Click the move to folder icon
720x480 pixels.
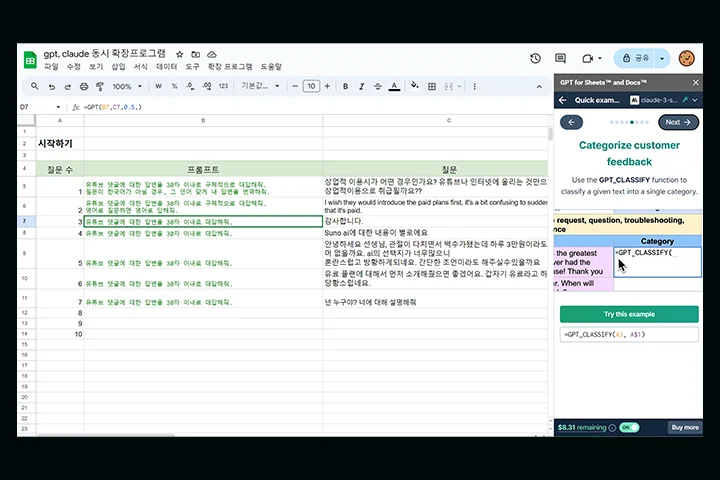pos(196,54)
